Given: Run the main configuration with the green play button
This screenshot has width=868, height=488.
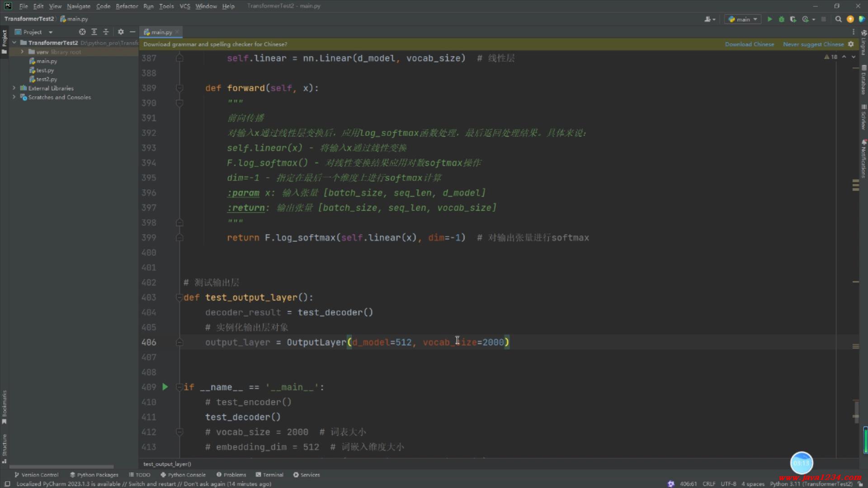Looking at the screenshot, I should click(769, 19).
